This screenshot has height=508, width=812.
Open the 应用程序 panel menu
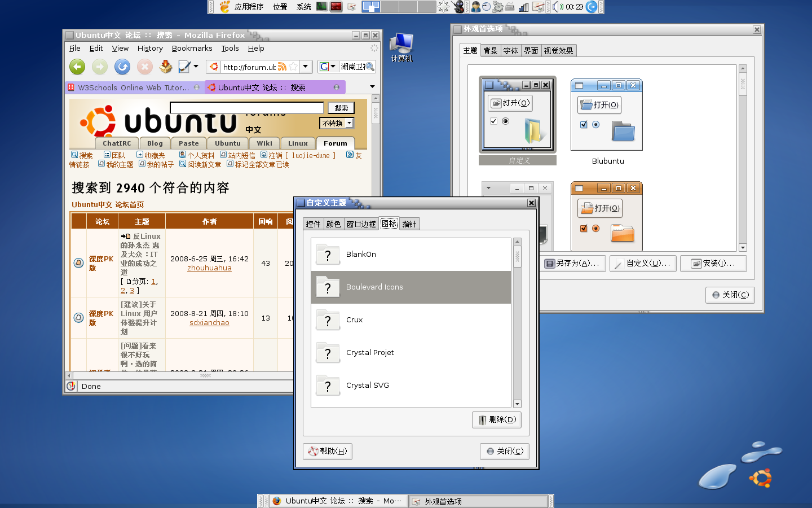tap(249, 7)
